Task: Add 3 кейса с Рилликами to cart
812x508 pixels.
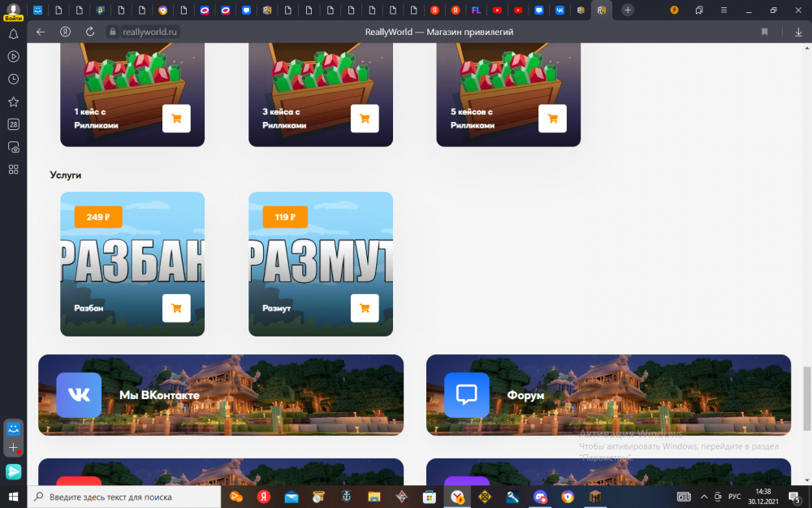Action: pos(365,118)
